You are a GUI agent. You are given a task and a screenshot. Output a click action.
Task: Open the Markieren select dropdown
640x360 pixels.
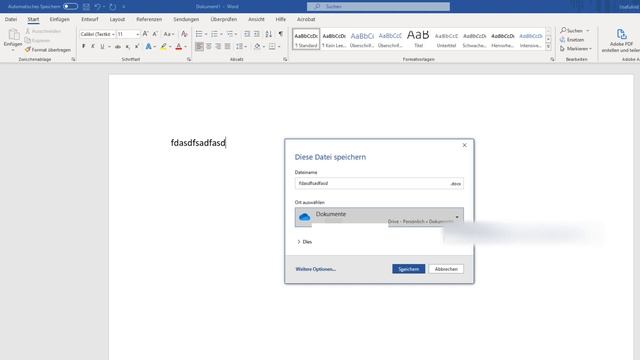[x=576, y=49]
